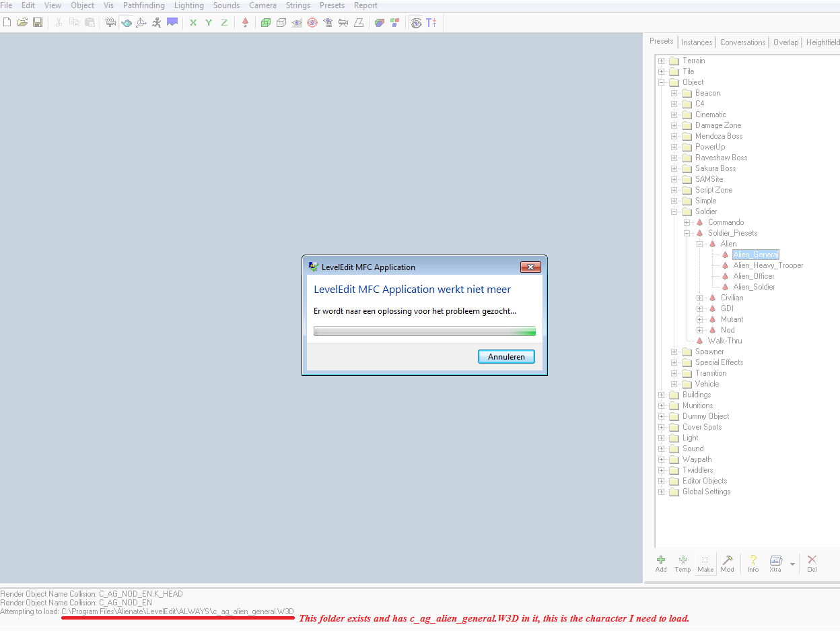Screen dimensions: 840x631
Task: Click the Annuleren button
Action: (x=506, y=357)
